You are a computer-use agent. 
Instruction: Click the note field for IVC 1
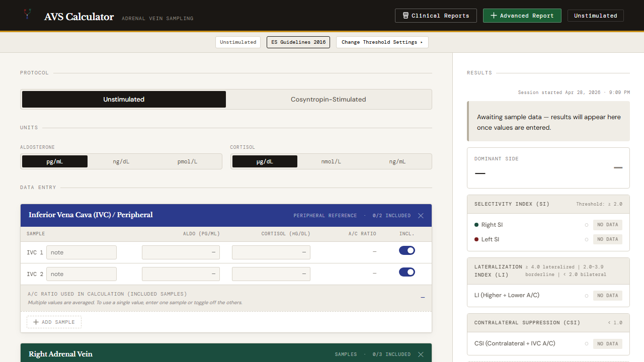[x=81, y=252]
